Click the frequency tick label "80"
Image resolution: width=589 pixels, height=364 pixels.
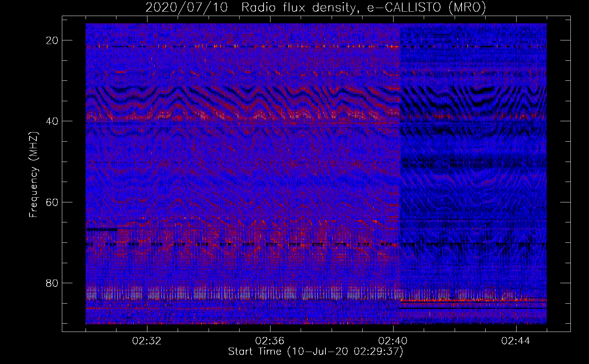(x=52, y=283)
